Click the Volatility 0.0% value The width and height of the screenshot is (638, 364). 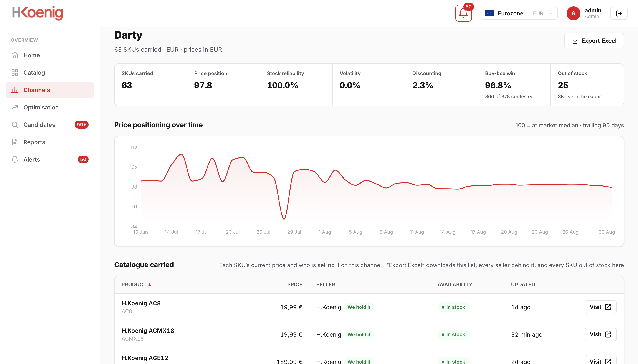point(350,86)
